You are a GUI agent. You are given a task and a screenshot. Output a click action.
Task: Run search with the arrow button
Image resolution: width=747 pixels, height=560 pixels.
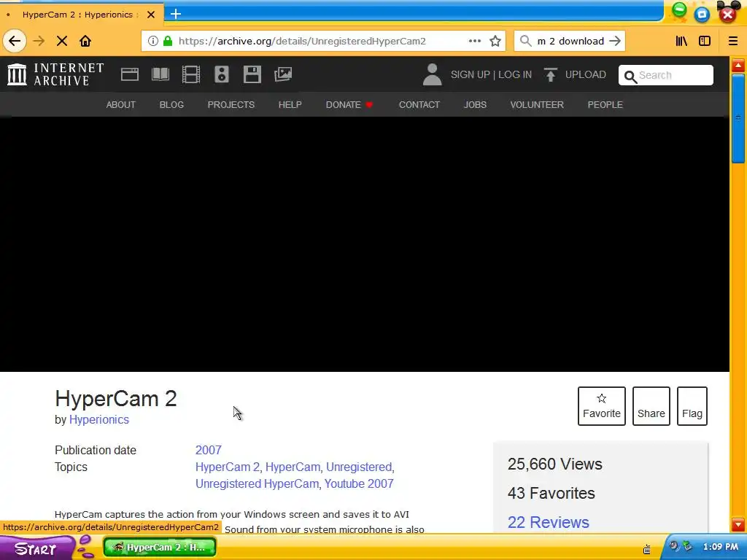615,41
